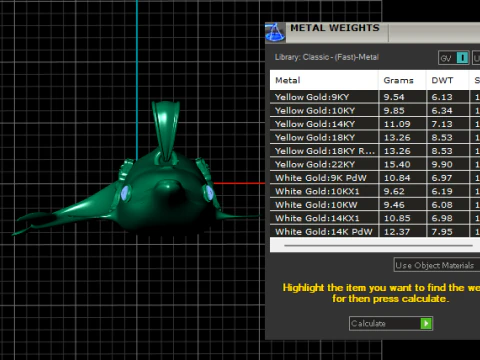Click the 9.46 grams value
The height and width of the screenshot is (360, 480).
[x=394, y=205]
